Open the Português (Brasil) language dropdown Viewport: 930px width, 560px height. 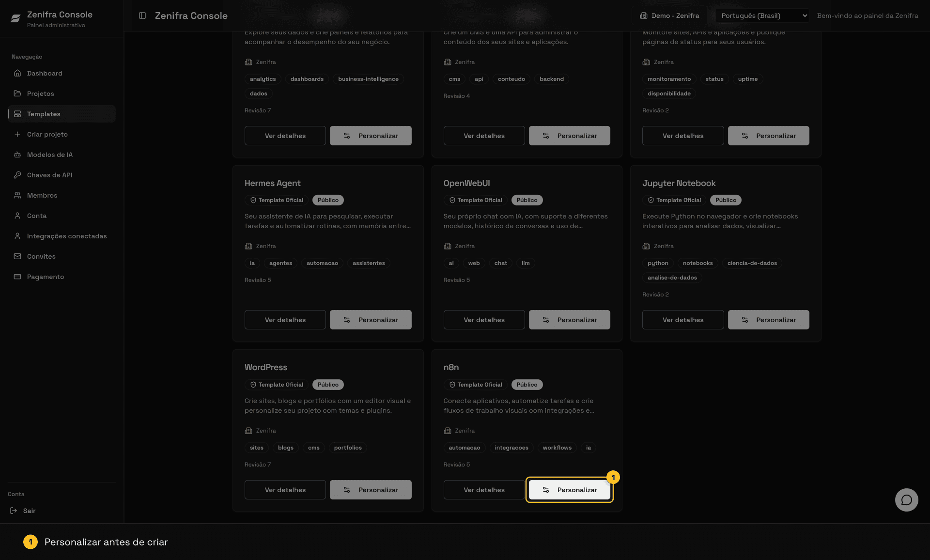(762, 16)
